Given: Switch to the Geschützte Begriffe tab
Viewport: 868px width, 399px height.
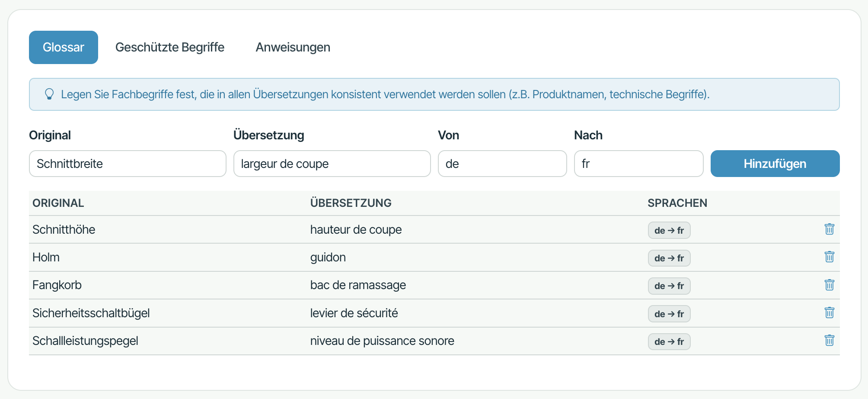Looking at the screenshot, I should pos(170,47).
